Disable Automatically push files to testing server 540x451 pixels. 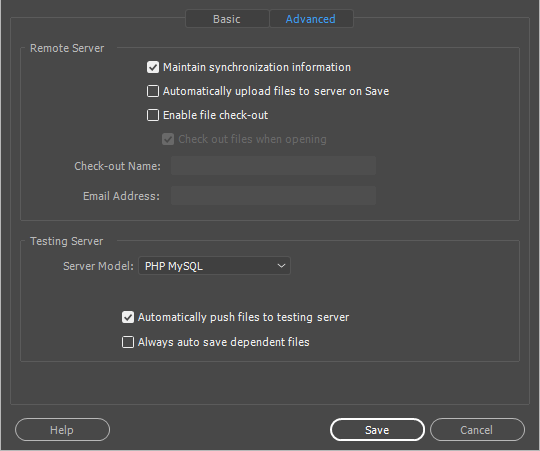click(128, 317)
